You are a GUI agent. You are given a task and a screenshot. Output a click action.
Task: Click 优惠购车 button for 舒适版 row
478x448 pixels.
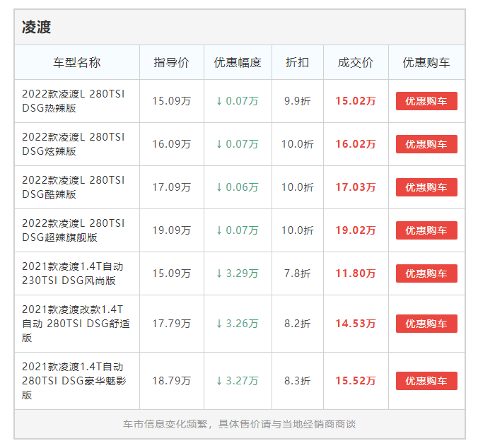coord(426,324)
